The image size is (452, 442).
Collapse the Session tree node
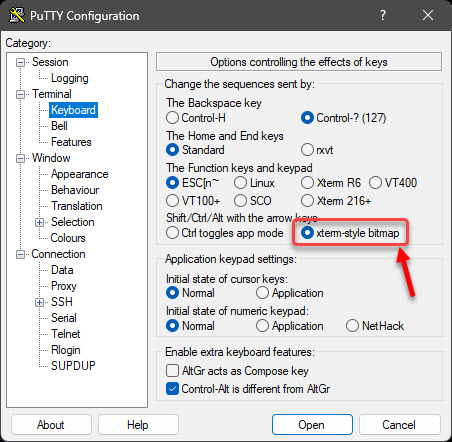pyautogui.click(x=21, y=62)
